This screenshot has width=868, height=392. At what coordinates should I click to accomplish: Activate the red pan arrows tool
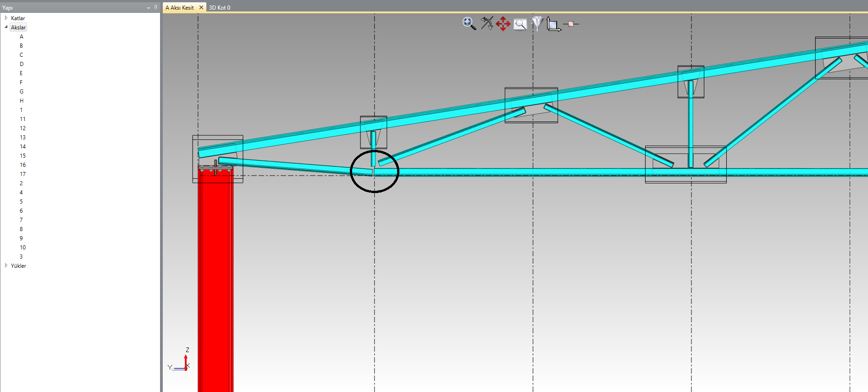[x=503, y=24]
